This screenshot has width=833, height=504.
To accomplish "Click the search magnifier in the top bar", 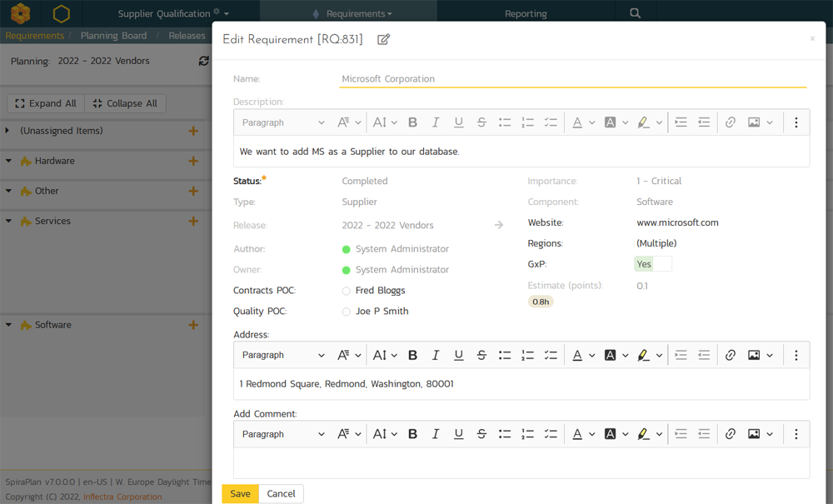I will click(x=636, y=13).
